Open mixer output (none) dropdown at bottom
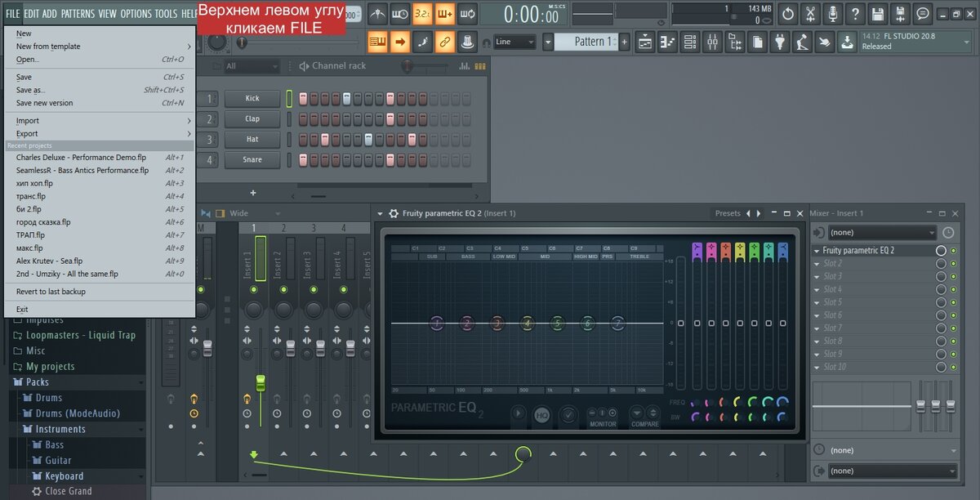 click(892, 471)
